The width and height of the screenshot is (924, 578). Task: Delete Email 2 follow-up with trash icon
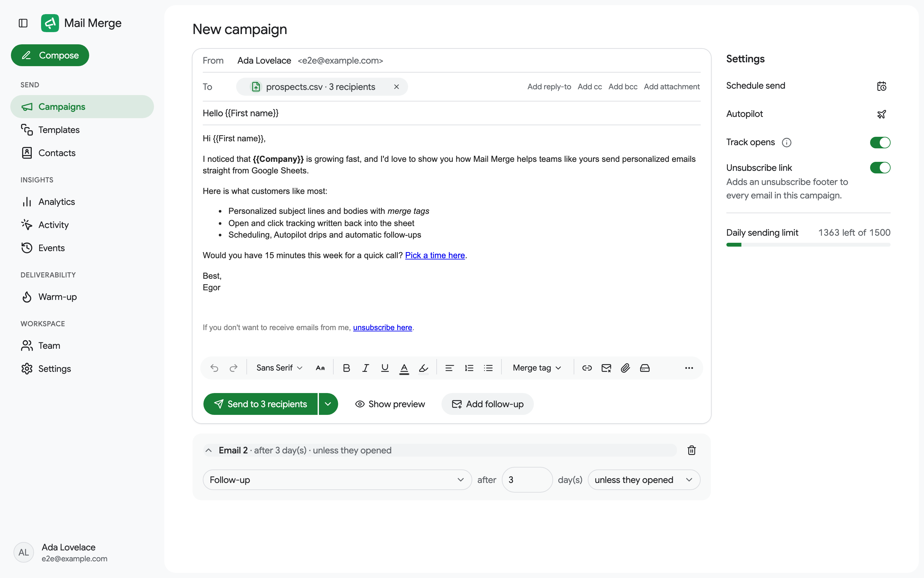691,450
